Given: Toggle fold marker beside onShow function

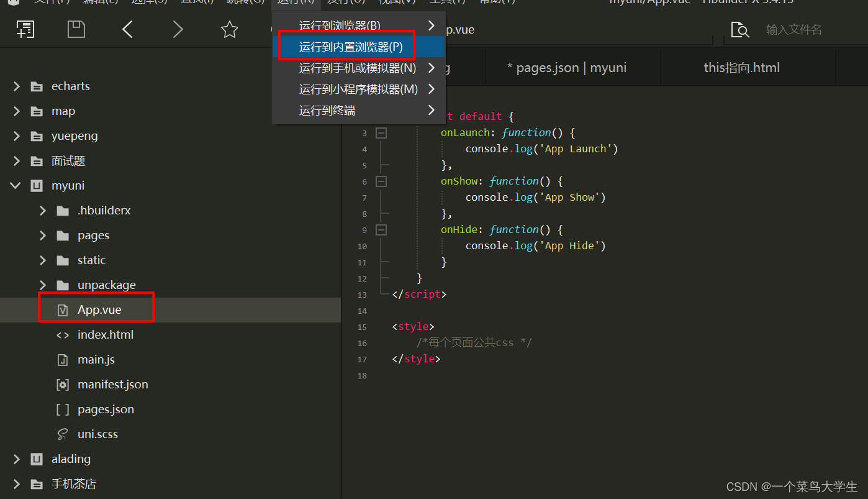Looking at the screenshot, I should (381, 181).
